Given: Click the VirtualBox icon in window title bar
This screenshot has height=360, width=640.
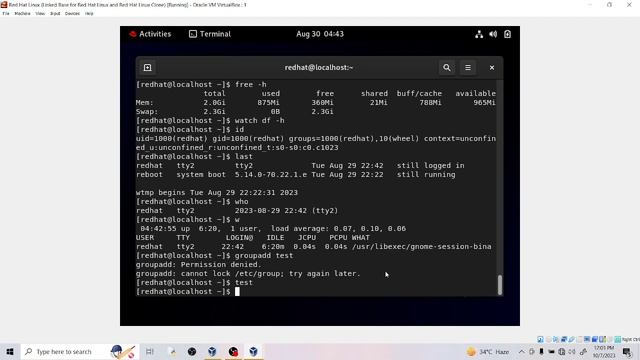Looking at the screenshot, I should [x=4, y=4].
